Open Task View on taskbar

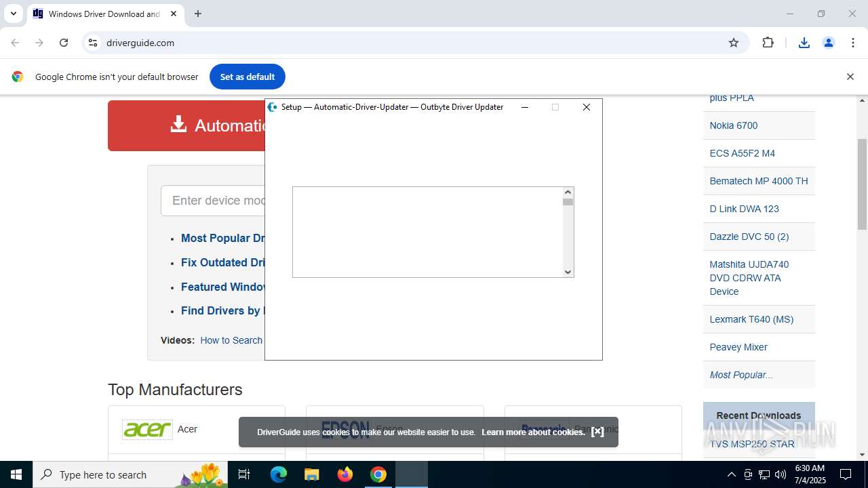click(x=245, y=474)
